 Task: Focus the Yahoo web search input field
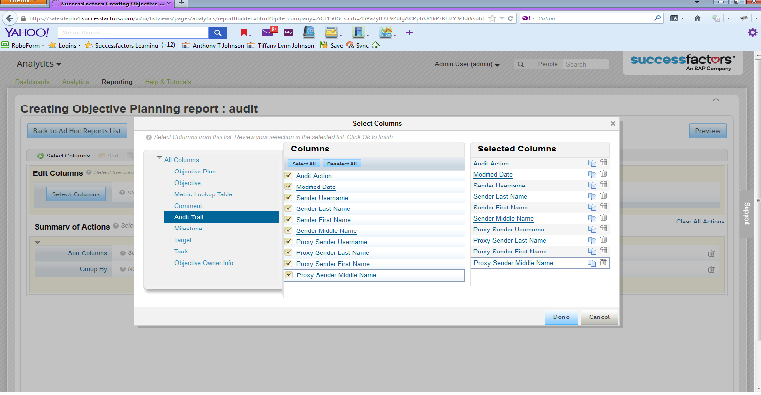click(133, 33)
